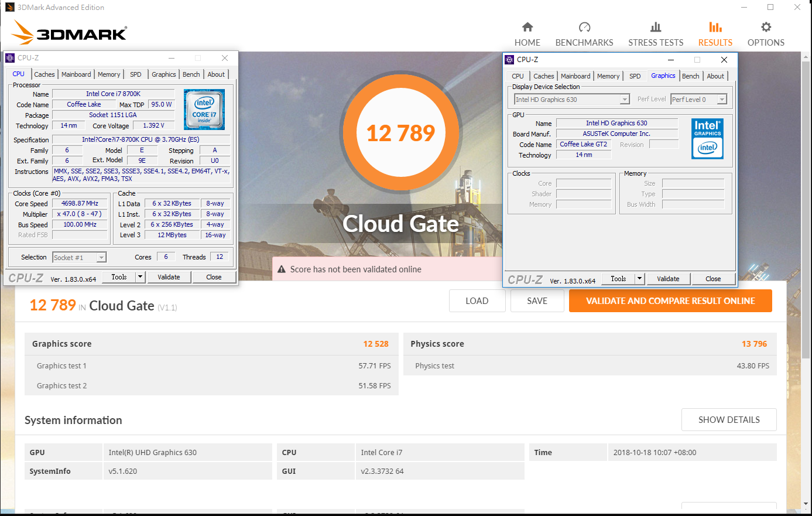This screenshot has height=516, width=812.
Task: Open Graphics tab in left CPU-Z
Action: pyautogui.click(x=164, y=74)
